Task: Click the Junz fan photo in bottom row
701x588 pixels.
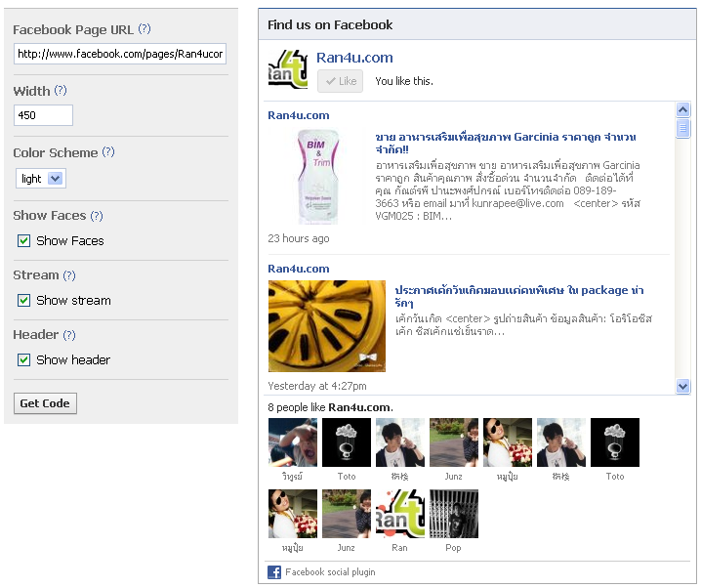Action: coord(347,514)
